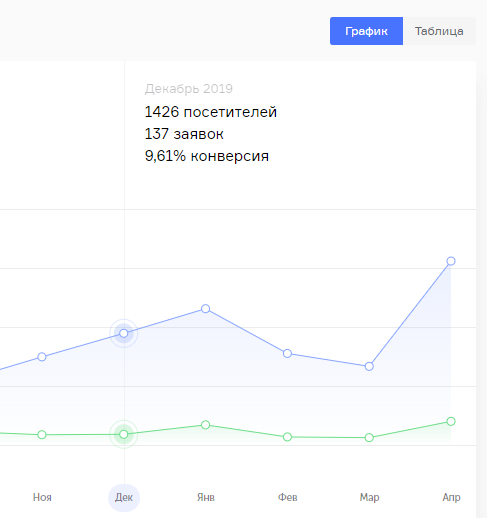Select the Ноя month label
487x518 pixels.
pyautogui.click(x=42, y=497)
